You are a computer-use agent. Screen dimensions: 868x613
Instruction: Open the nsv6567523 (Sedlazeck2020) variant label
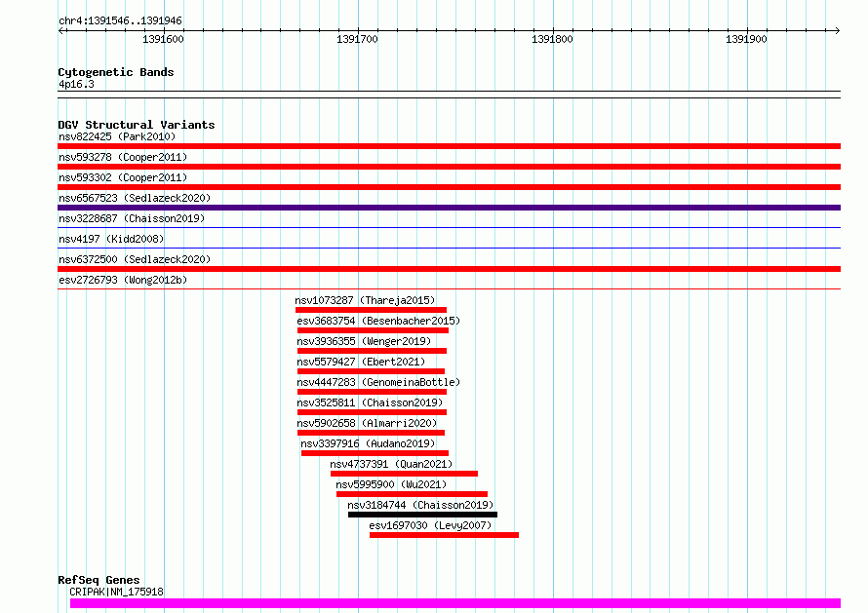coord(135,198)
